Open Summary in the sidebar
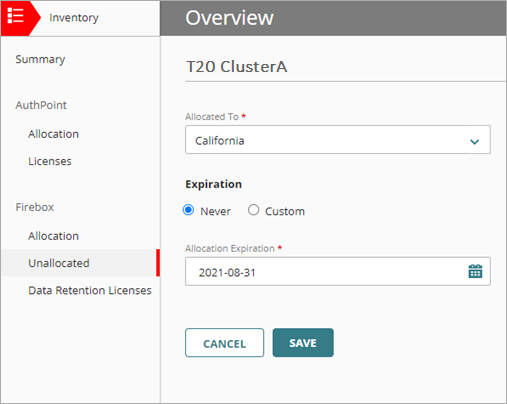The image size is (507, 404). 40,60
